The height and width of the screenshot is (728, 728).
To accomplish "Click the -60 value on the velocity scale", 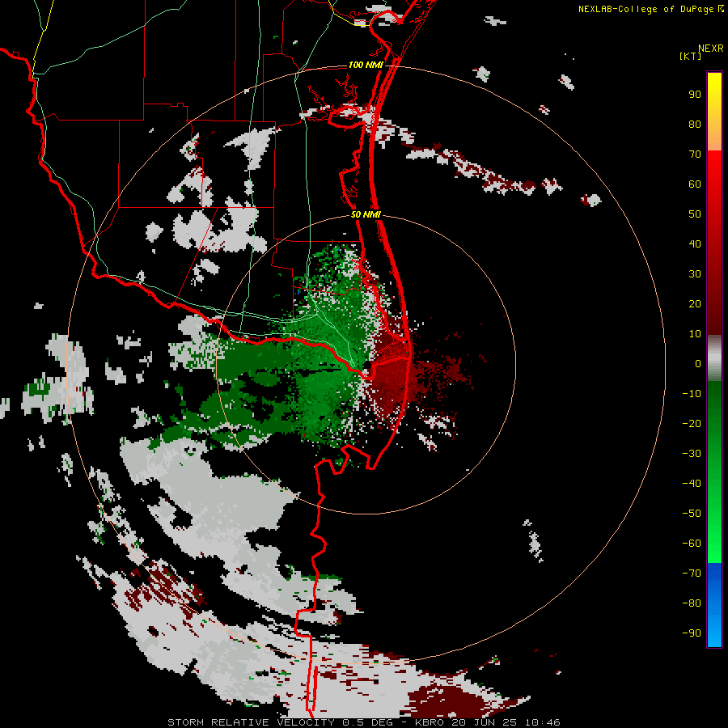I will (692, 544).
